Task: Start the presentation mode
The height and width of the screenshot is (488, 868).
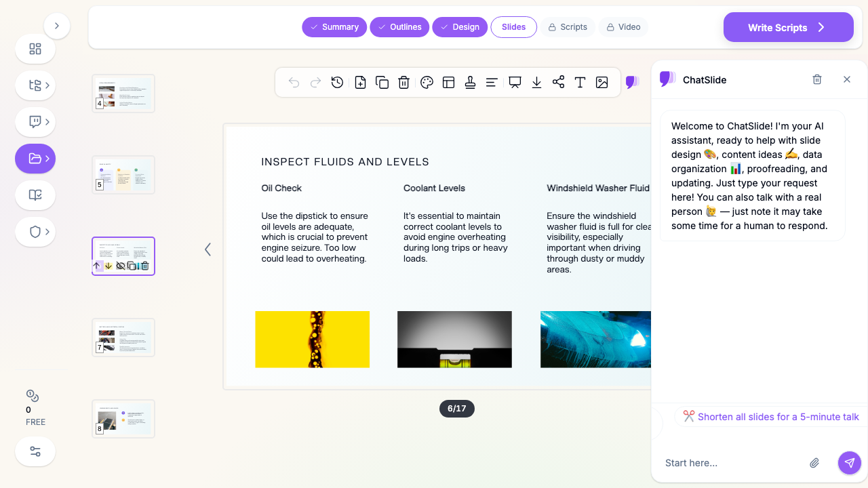Action: [x=515, y=82]
